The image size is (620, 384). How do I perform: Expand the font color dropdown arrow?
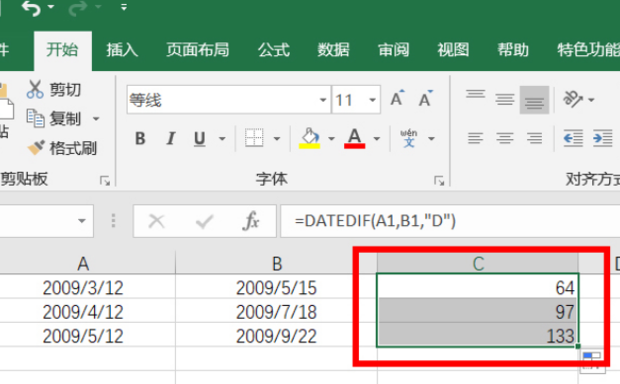tap(377, 139)
